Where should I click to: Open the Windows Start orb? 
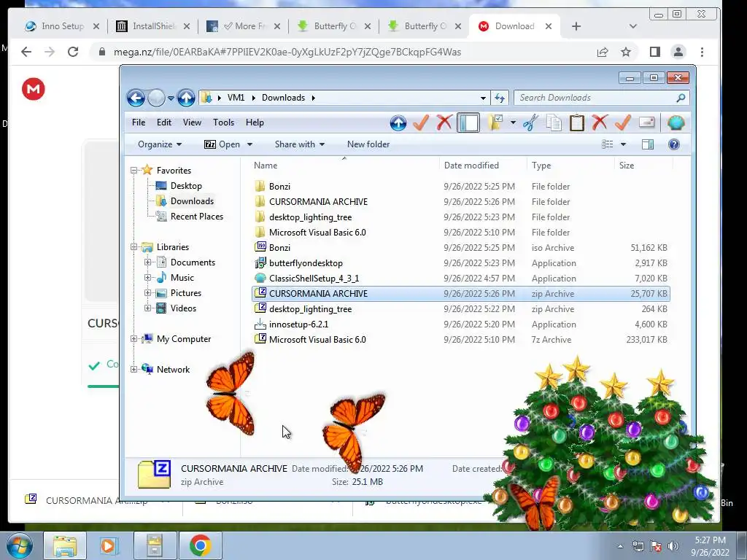pyautogui.click(x=20, y=545)
